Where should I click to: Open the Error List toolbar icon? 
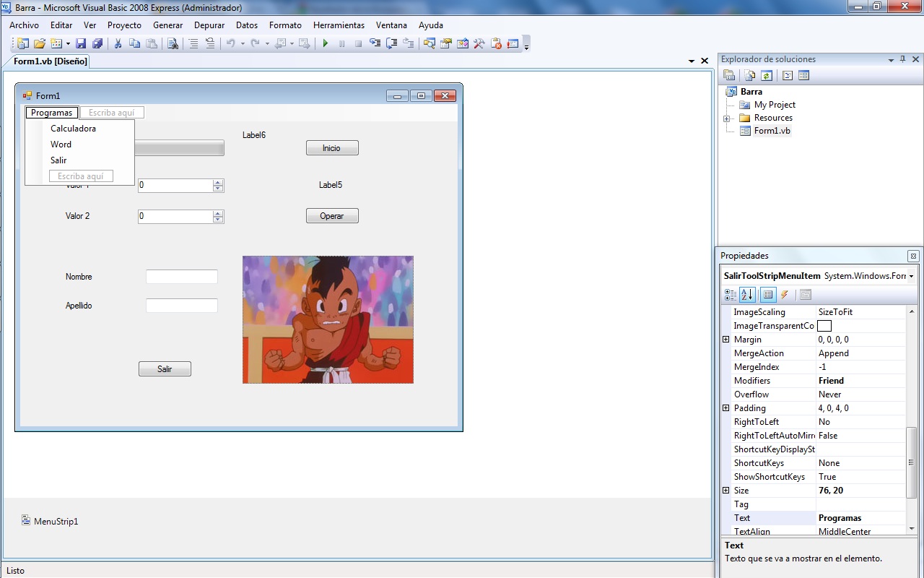pos(513,43)
